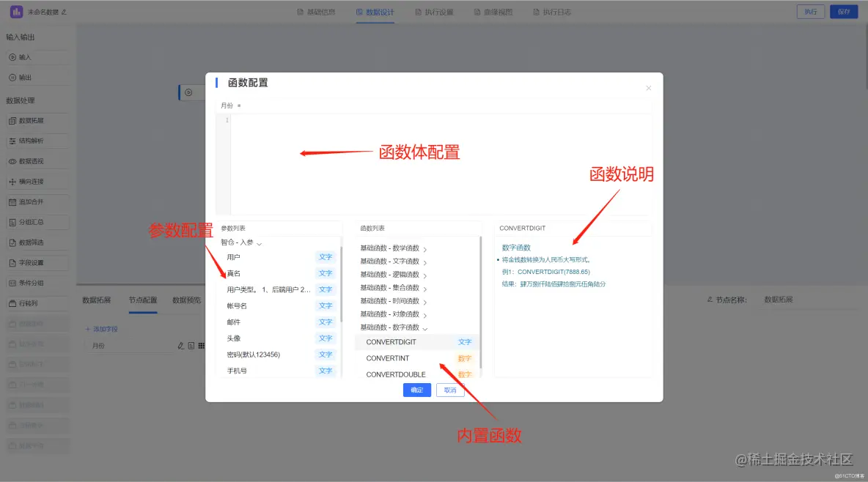
Task: Click the 数据透视 eye icon
Action: tap(12, 162)
